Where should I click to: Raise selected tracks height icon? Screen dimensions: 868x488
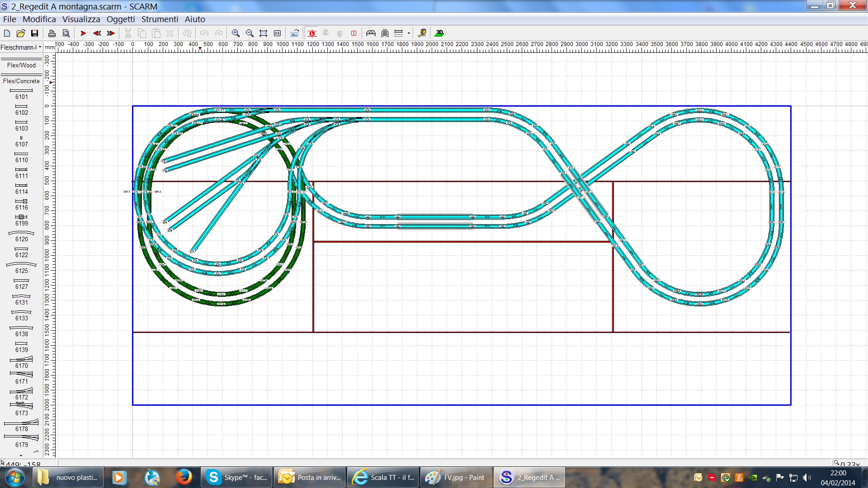326,33
